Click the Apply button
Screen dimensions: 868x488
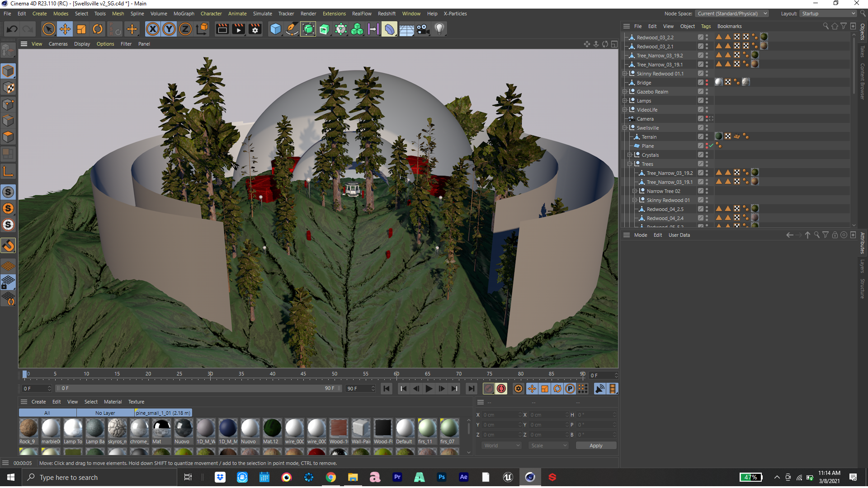click(596, 446)
